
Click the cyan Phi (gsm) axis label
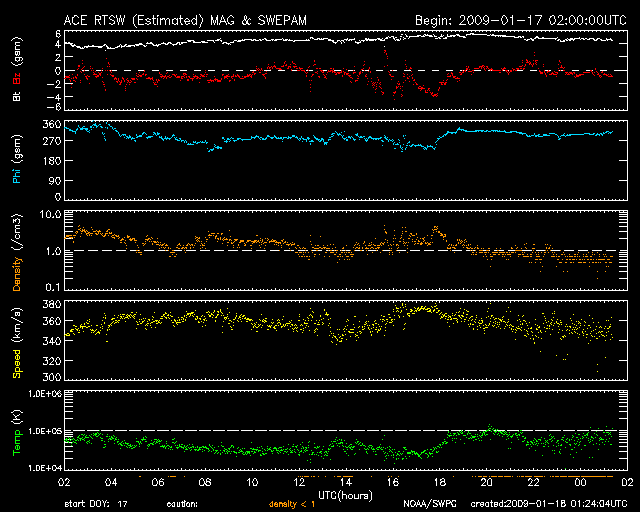pos(16,159)
